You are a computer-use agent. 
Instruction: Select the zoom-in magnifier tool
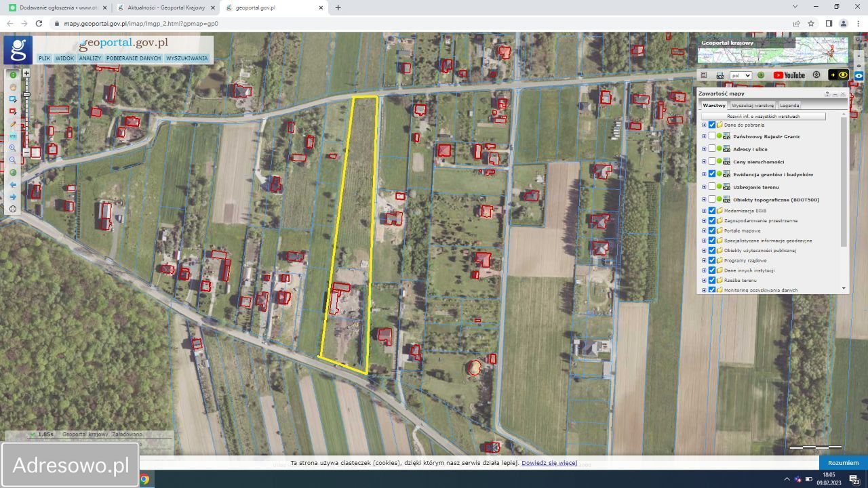pos(13,148)
